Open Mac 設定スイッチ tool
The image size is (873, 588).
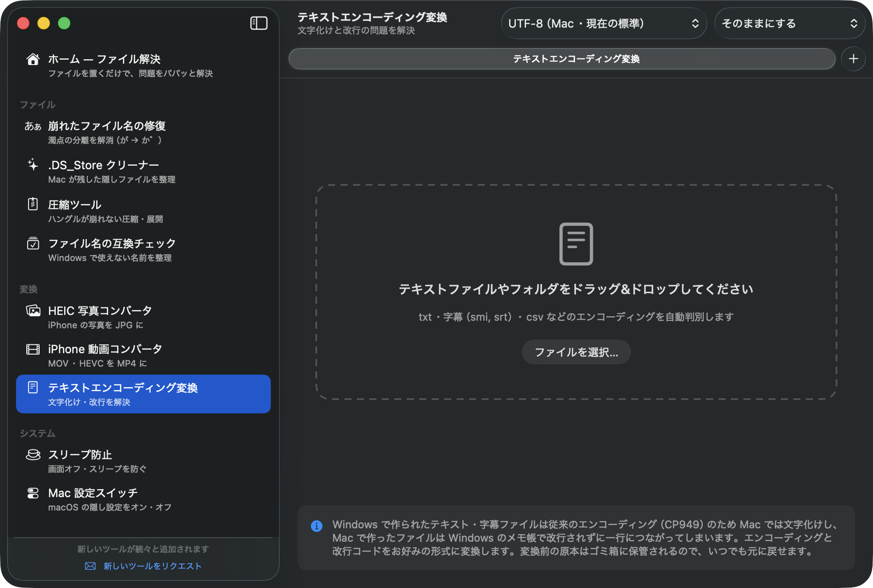click(x=143, y=499)
